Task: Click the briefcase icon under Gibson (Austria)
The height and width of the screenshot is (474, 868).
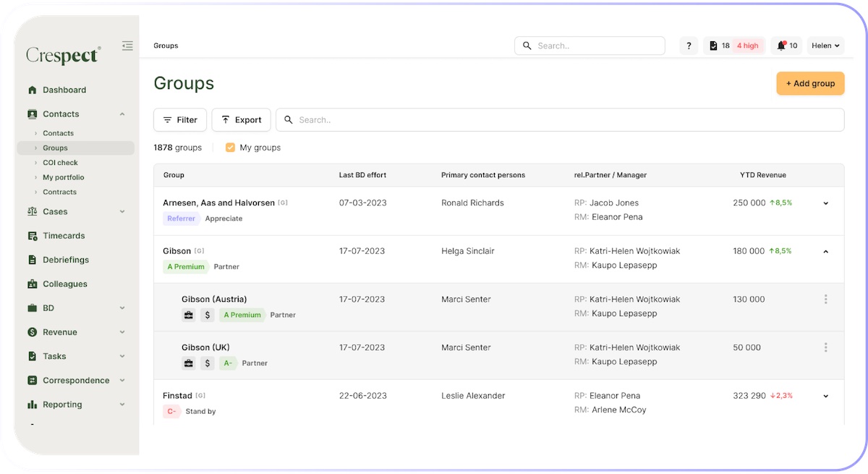Action: click(189, 315)
